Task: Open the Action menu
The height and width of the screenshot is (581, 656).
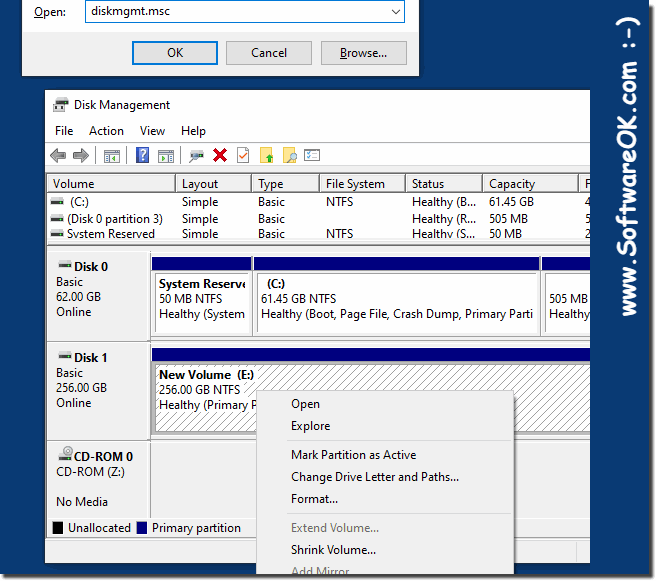Action: point(106,131)
